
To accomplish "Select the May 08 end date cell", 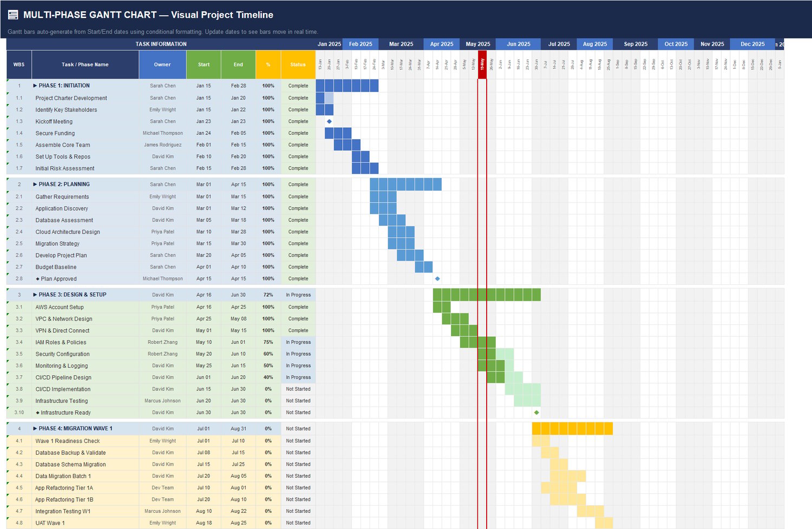I will (x=238, y=319).
